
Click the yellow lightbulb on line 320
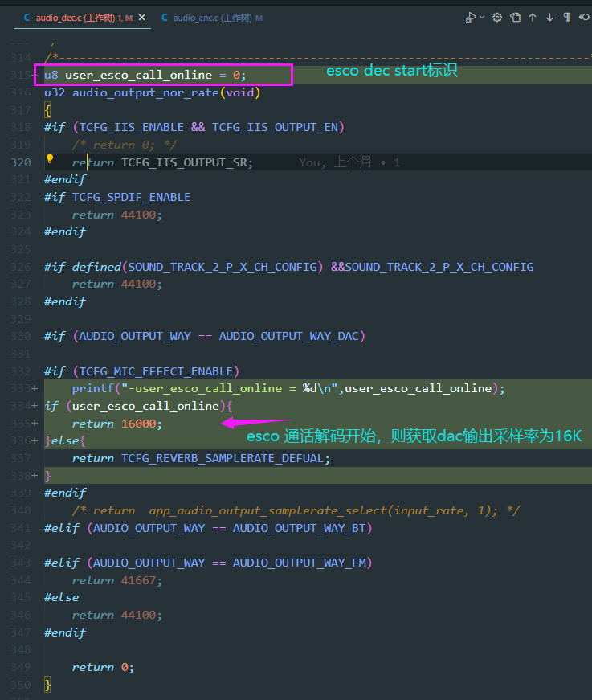[50, 158]
